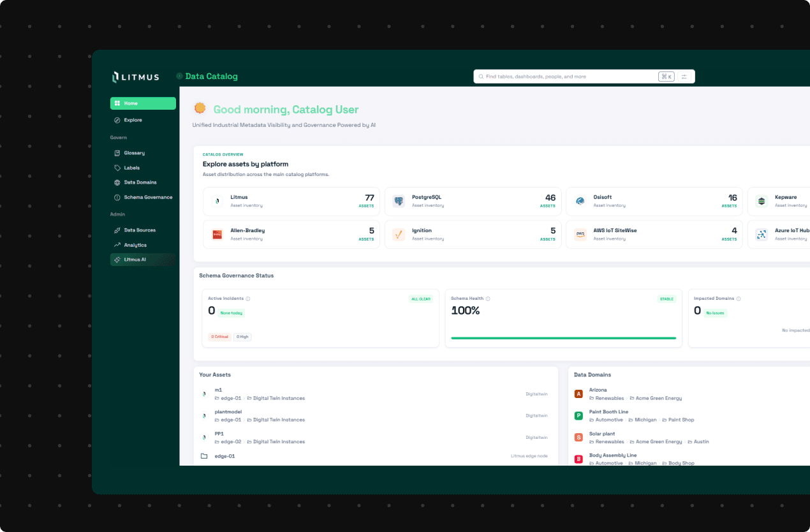The height and width of the screenshot is (532, 810).
Task: Click the PostgreSQL platform icon
Action: point(398,200)
